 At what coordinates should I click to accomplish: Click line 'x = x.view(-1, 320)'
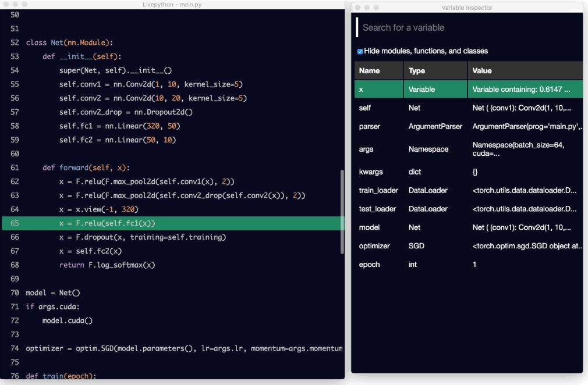tap(98, 209)
